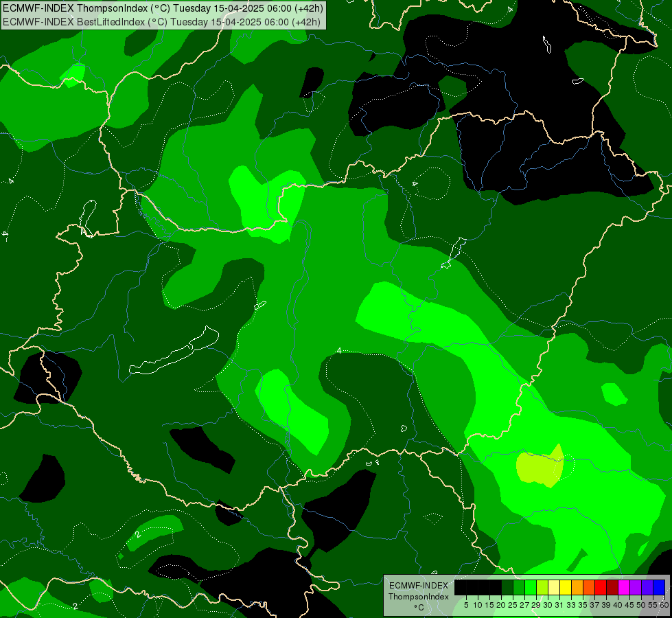Select the dark red 39-40 legend swatch

[x=612, y=587]
